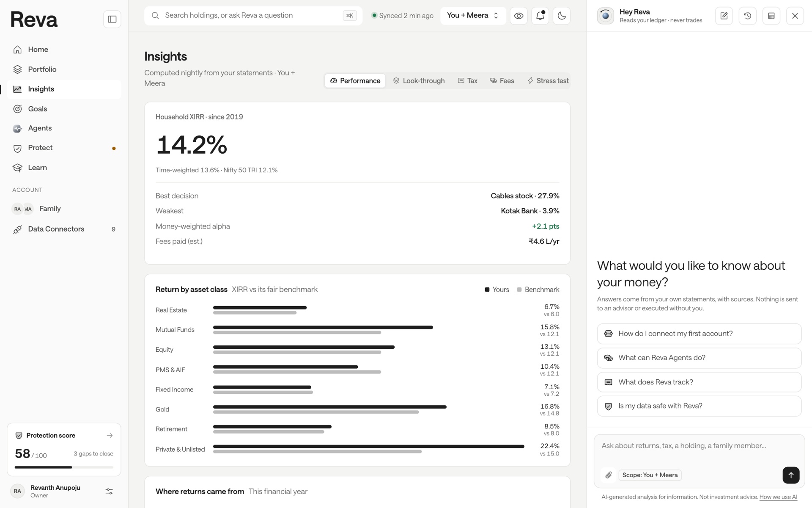Screen dimensions: 812x508
Task: Open user settings sliders icon
Action: (109, 491)
